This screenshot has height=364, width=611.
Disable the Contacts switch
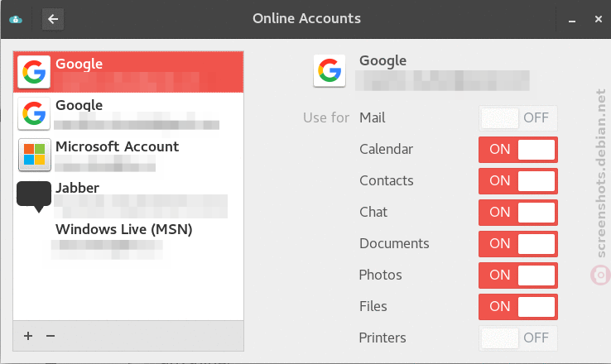518,181
